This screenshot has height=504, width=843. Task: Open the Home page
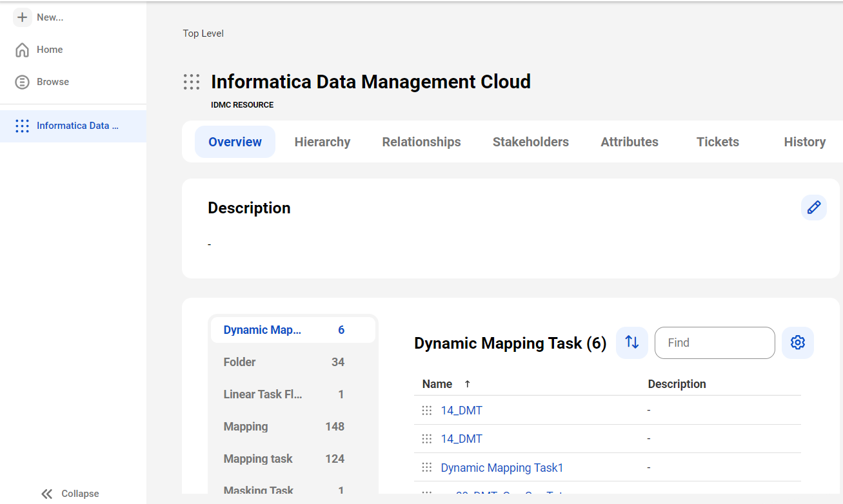click(39, 50)
